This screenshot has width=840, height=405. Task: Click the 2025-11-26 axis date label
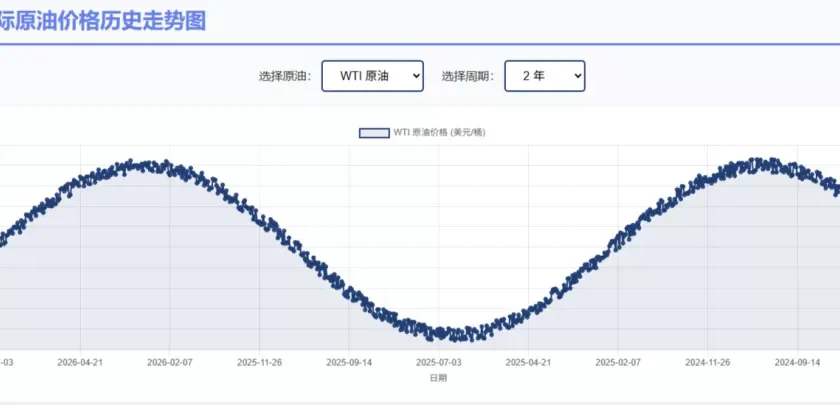click(x=259, y=362)
